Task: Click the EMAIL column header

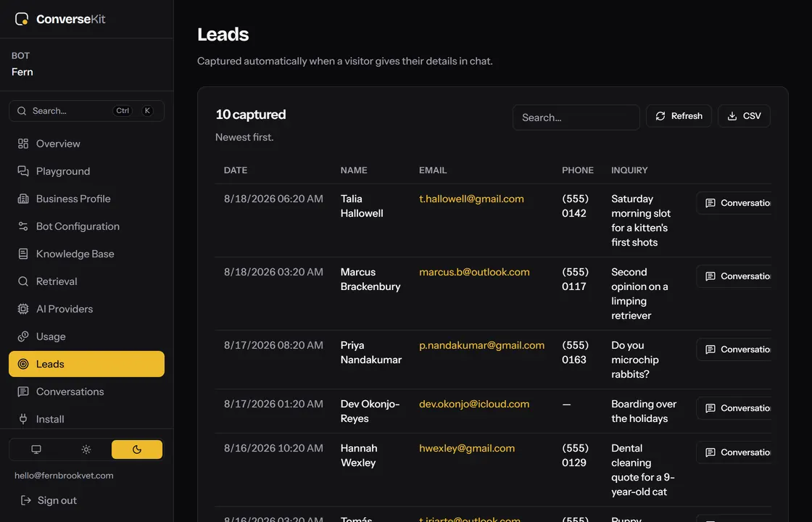Action: click(433, 170)
